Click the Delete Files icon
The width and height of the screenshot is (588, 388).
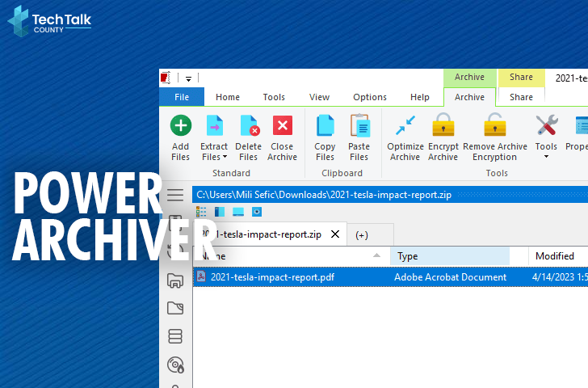click(248, 126)
